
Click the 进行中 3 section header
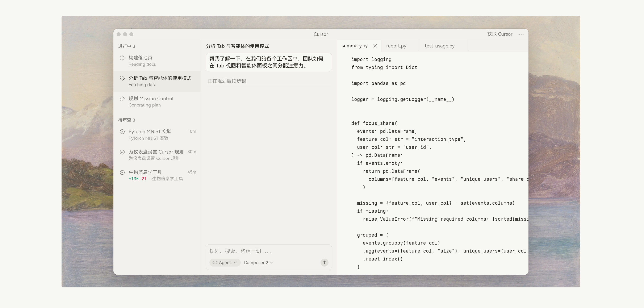[x=126, y=46]
